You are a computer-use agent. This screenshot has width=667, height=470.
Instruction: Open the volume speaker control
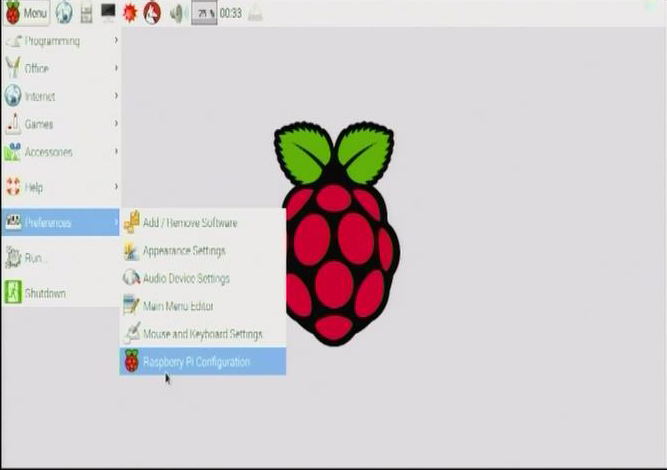point(177,14)
